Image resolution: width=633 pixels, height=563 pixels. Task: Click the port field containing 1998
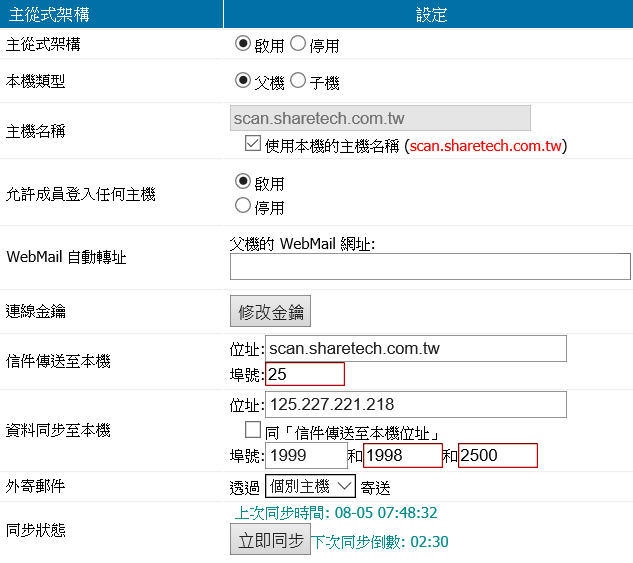402,456
